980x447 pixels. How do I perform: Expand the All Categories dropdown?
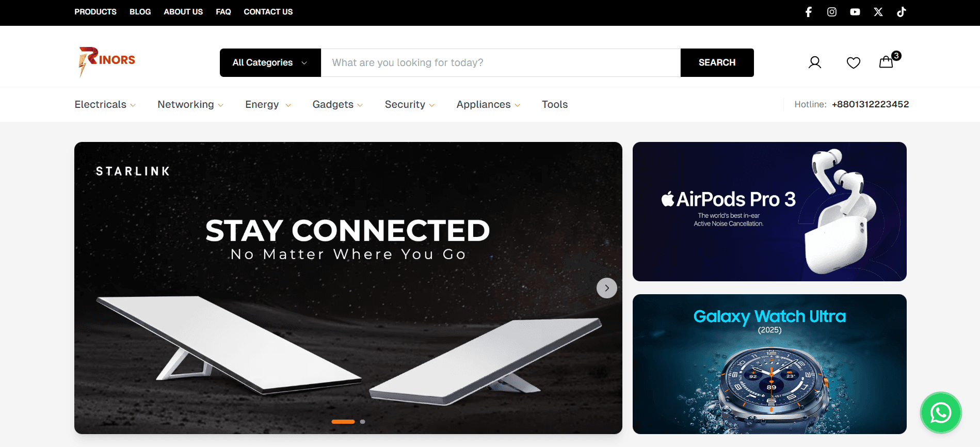(270, 62)
